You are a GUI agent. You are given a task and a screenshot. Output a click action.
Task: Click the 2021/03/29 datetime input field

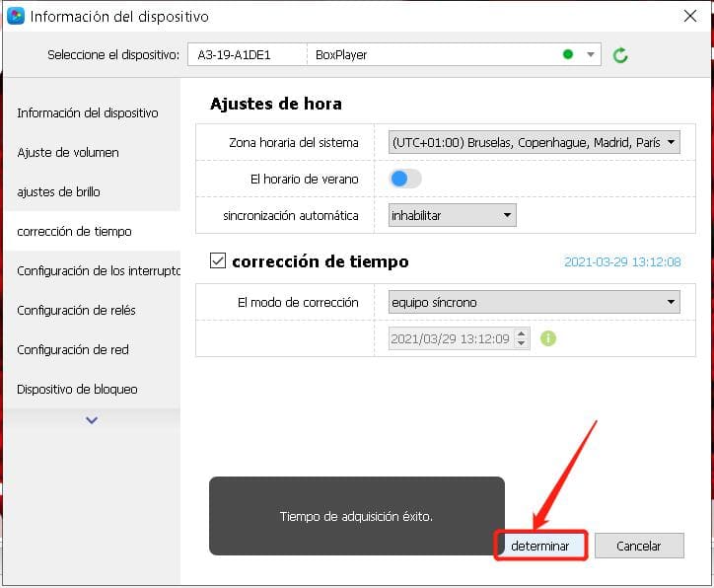(x=451, y=338)
